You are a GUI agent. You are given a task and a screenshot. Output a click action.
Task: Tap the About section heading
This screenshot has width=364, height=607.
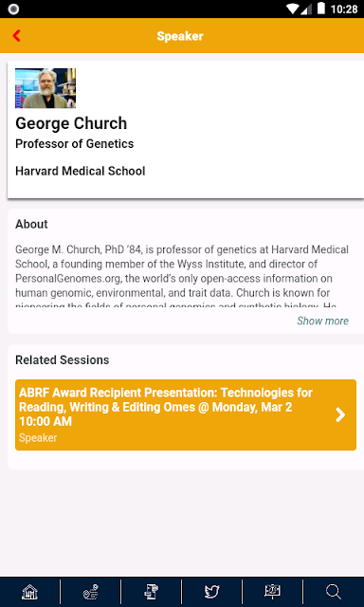point(31,224)
